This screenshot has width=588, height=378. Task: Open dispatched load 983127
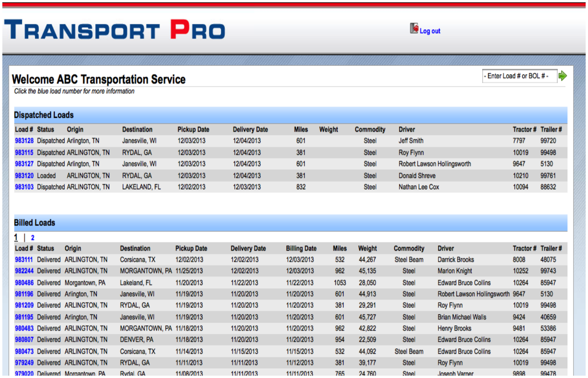click(24, 164)
